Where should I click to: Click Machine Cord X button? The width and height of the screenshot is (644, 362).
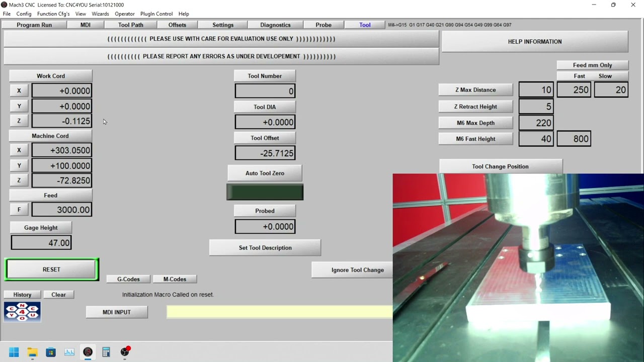[x=19, y=150]
